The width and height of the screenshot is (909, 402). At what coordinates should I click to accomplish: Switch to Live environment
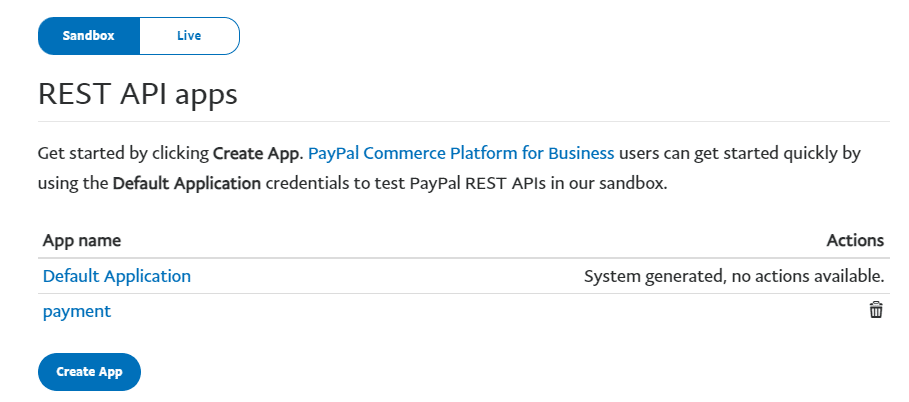point(189,36)
